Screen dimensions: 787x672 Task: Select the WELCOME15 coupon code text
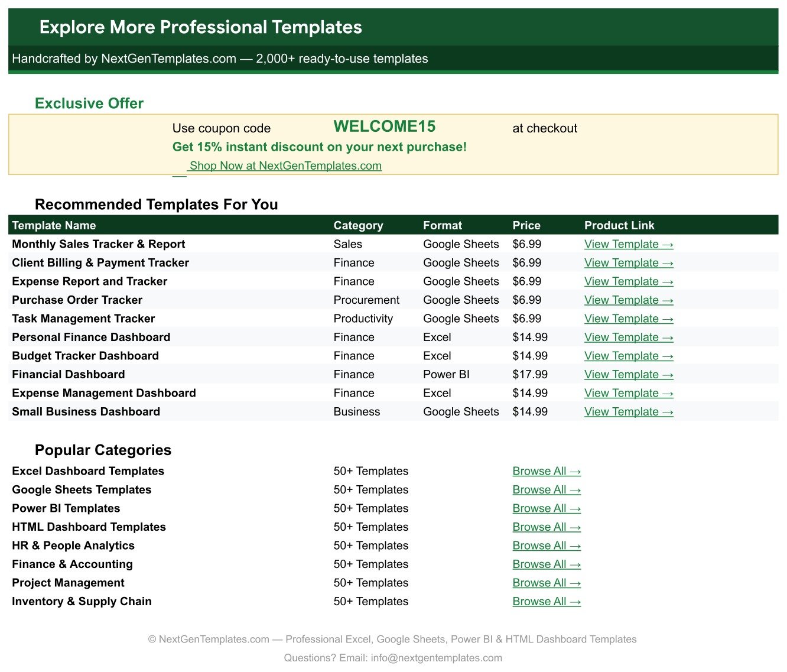385,126
